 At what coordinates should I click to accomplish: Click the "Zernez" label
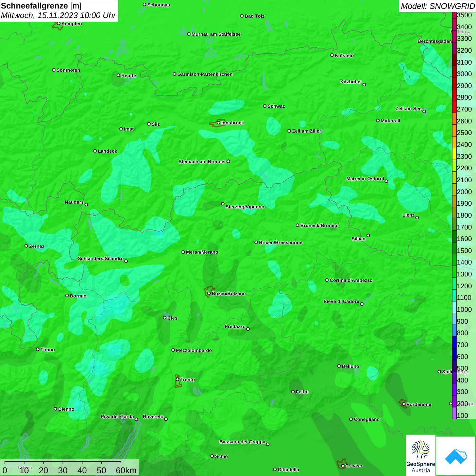(x=37, y=246)
